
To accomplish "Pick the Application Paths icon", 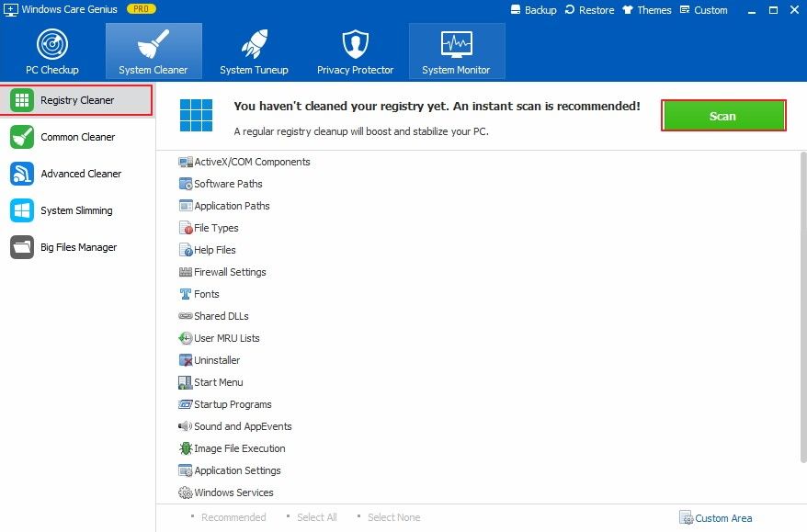I will click(186, 206).
